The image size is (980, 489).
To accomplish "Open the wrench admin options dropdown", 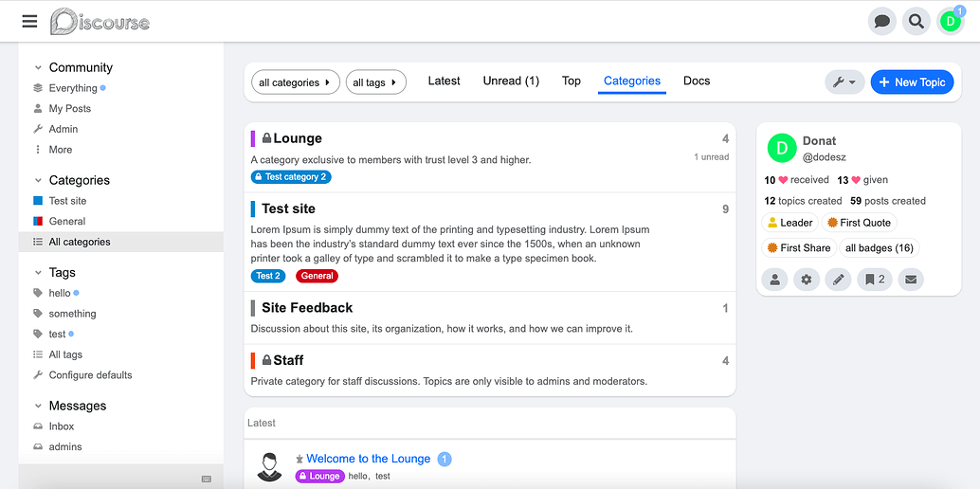I will (844, 82).
